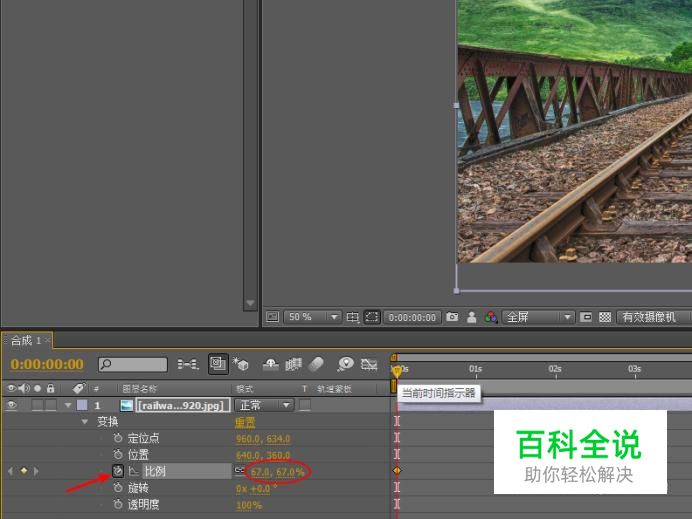Take a snapshot with the camera icon
The width and height of the screenshot is (692, 519).
pyautogui.click(x=452, y=317)
